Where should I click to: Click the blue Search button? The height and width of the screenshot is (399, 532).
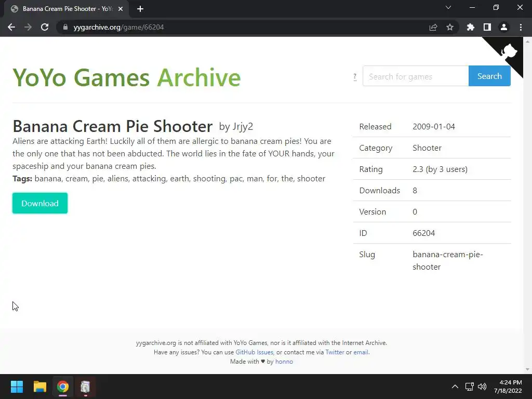[x=489, y=76]
